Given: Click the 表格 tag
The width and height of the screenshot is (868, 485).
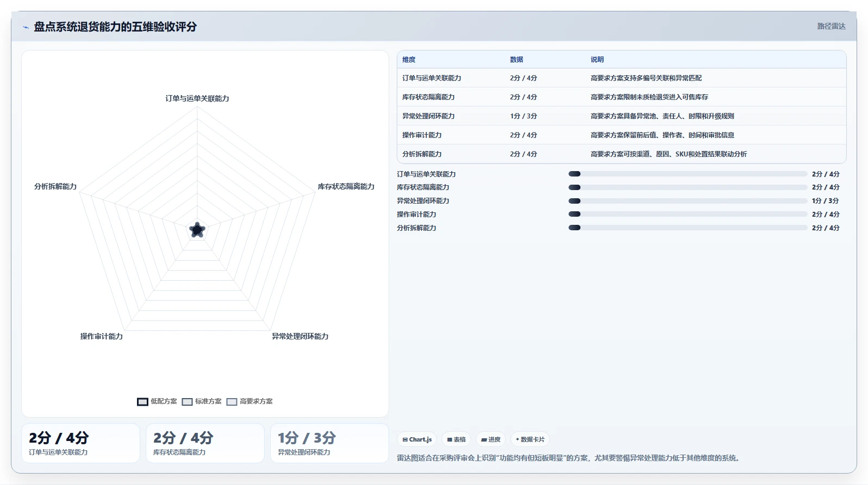Looking at the screenshot, I should click(x=456, y=439).
